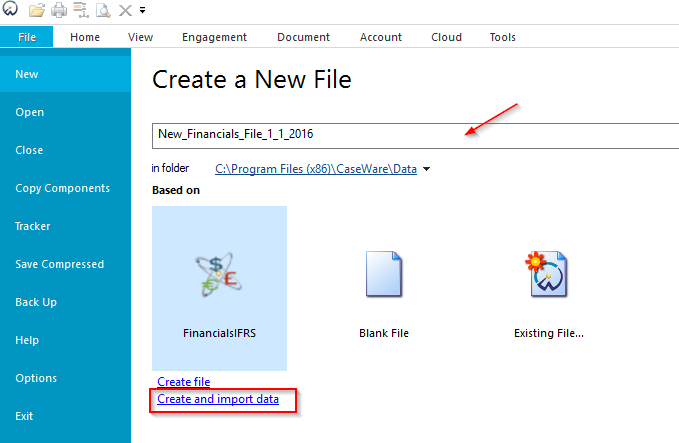
Task: Switch to the View ribbon tab
Action: pos(140,37)
